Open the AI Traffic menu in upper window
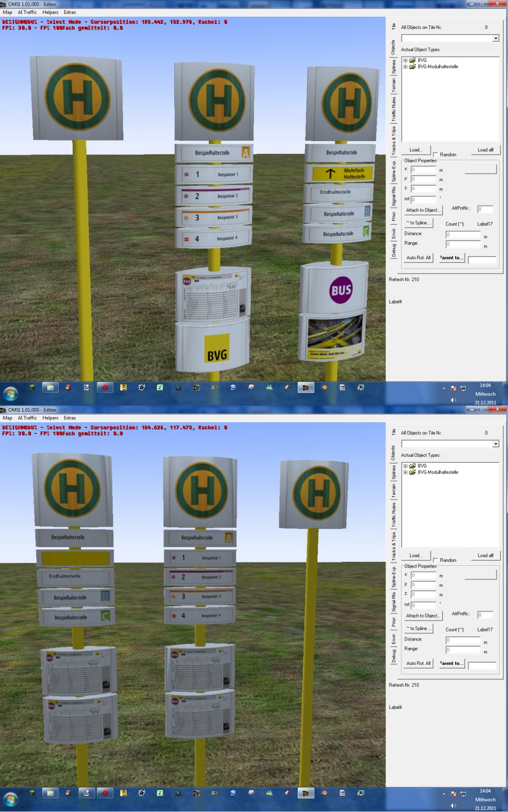Image resolution: width=508 pixels, height=812 pixels. 27,12
